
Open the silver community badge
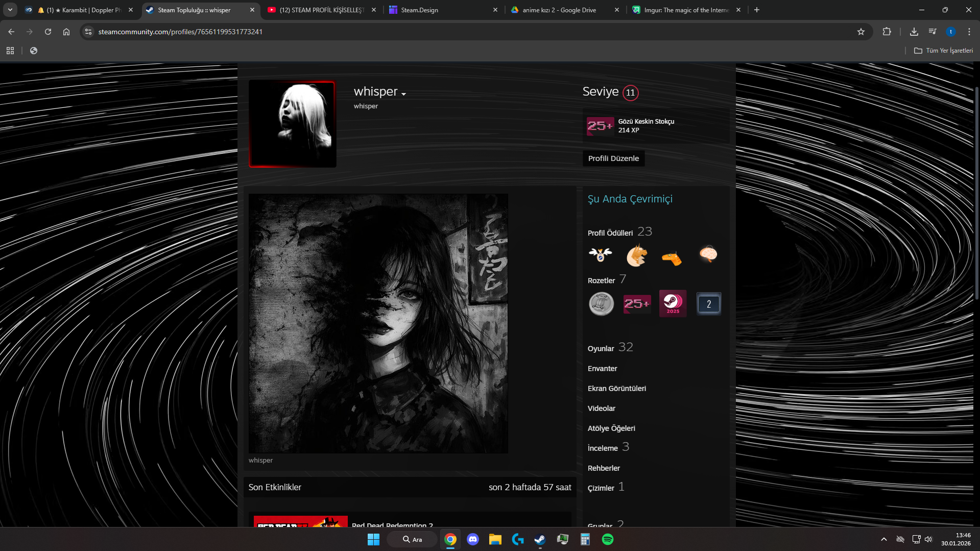click(601, 304)
